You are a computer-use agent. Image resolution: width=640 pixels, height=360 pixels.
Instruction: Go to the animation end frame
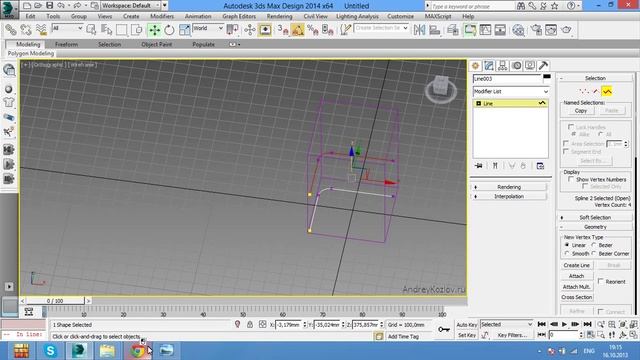[x=588, y=324]
